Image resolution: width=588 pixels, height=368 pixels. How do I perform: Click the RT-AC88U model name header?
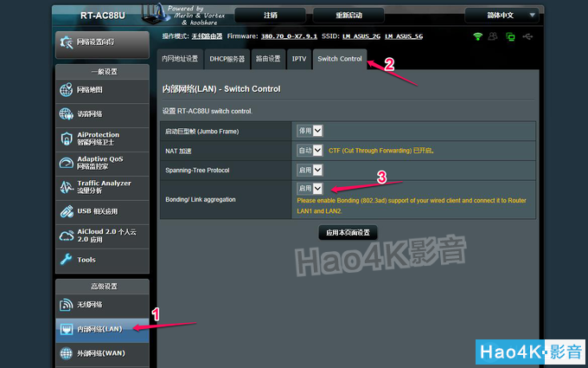tap(103, 16)
